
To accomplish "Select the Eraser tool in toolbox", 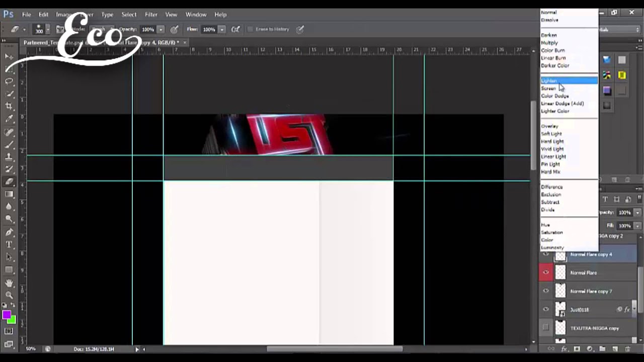I will pos(9,182).
